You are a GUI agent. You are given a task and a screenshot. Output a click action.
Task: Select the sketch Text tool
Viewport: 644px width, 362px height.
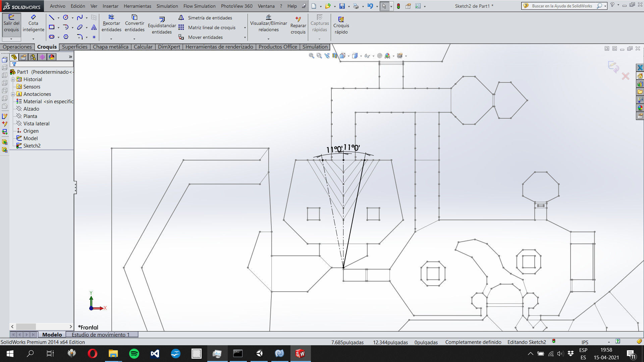[94, 27]
